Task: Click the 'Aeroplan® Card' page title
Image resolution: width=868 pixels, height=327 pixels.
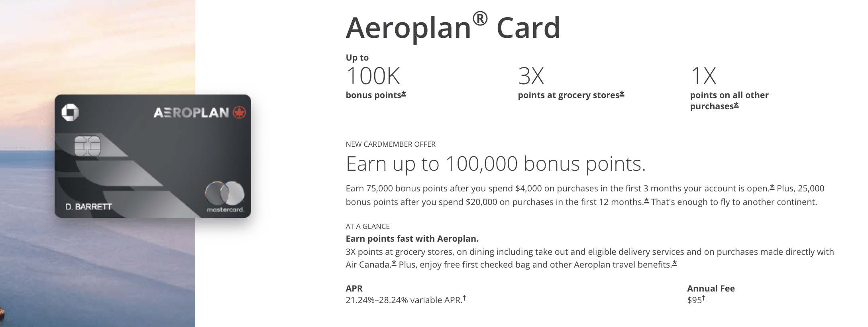Action: pyautogui.click(x=453, y=28)
